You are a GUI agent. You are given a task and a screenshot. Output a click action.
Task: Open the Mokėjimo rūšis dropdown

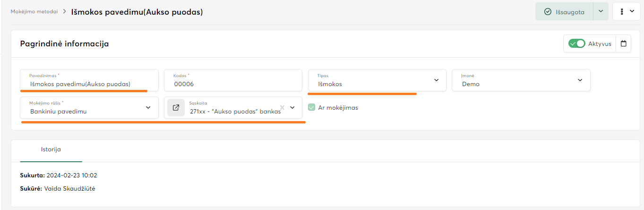click(148, 108)
